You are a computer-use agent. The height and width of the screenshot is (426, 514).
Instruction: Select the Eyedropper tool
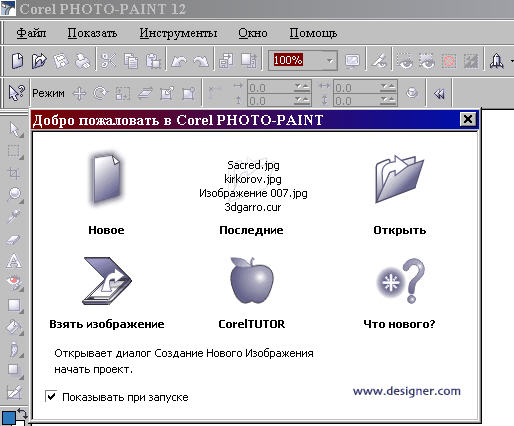coord(13,217)
